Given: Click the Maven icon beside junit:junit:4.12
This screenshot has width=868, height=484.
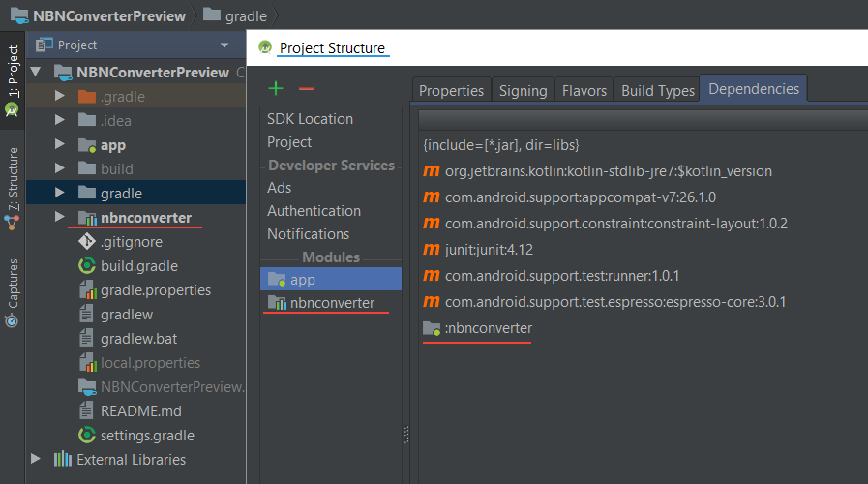Looking at the screenshot, I should tap(432, 249).
